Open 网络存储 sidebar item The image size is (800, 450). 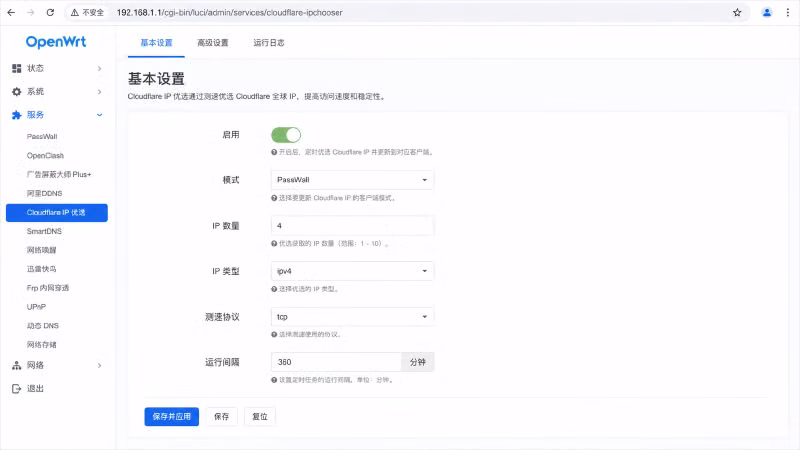pyautogui.click(x=41, y=345)
